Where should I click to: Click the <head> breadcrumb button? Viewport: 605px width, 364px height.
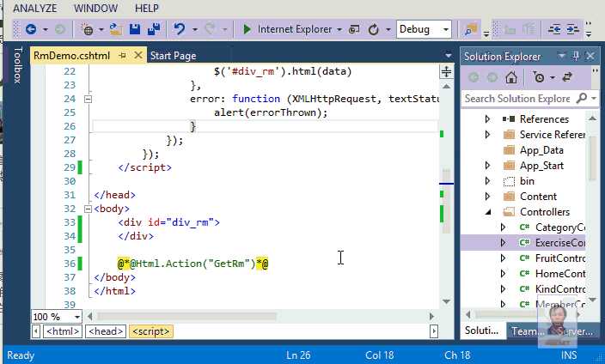point(106,331)
